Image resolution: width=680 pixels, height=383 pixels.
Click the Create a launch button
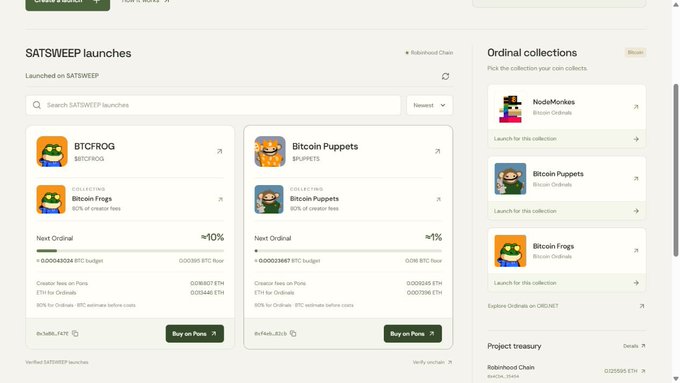pyautogui.click(x=68, y=3)
